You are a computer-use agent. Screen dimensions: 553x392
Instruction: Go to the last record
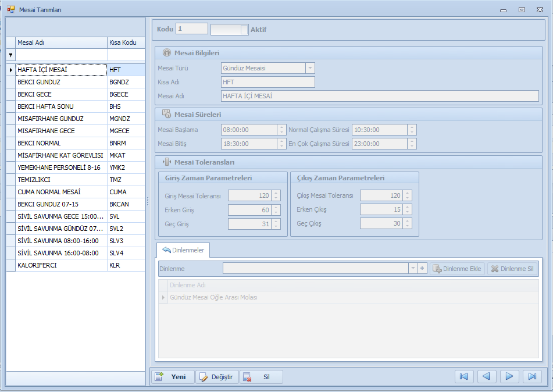pos(532,376)
